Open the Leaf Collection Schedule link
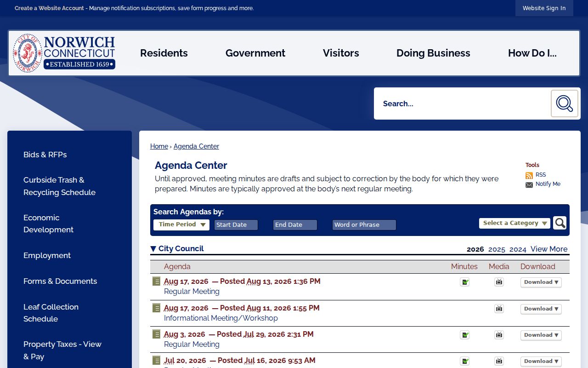Screen dimensions: 588x368 tap(51, 313)
